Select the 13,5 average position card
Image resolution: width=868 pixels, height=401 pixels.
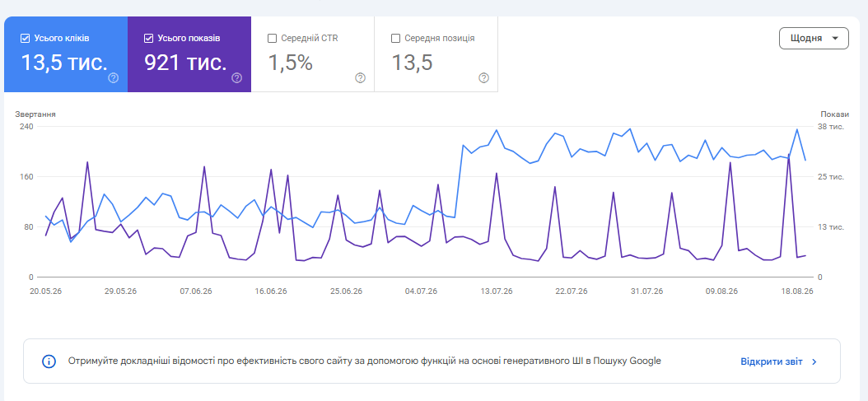[436, 54]
